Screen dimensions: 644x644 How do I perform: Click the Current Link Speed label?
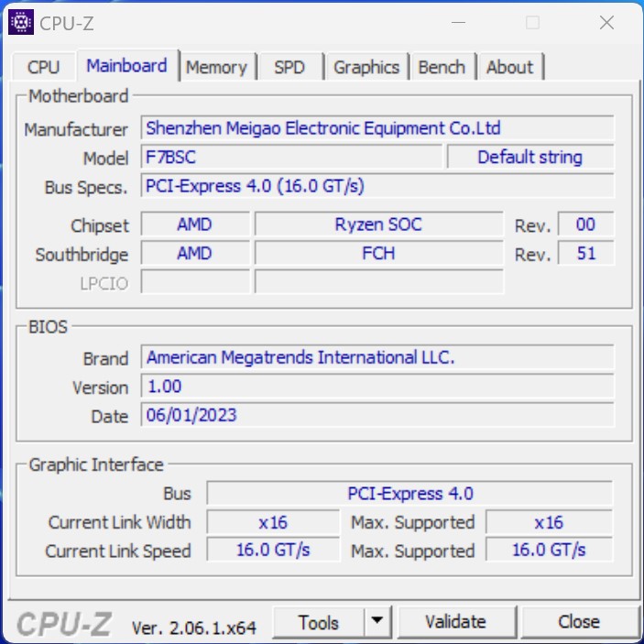(x=118, y=551)
